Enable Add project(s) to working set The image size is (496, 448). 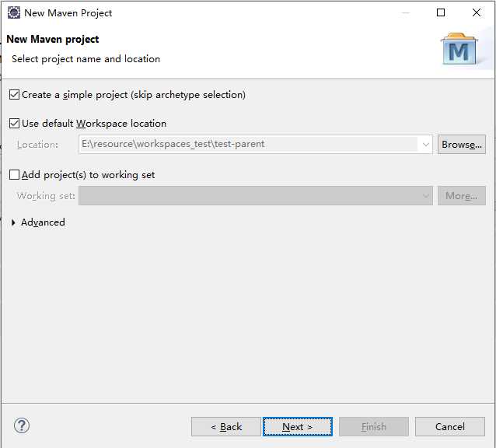[14, 175]
